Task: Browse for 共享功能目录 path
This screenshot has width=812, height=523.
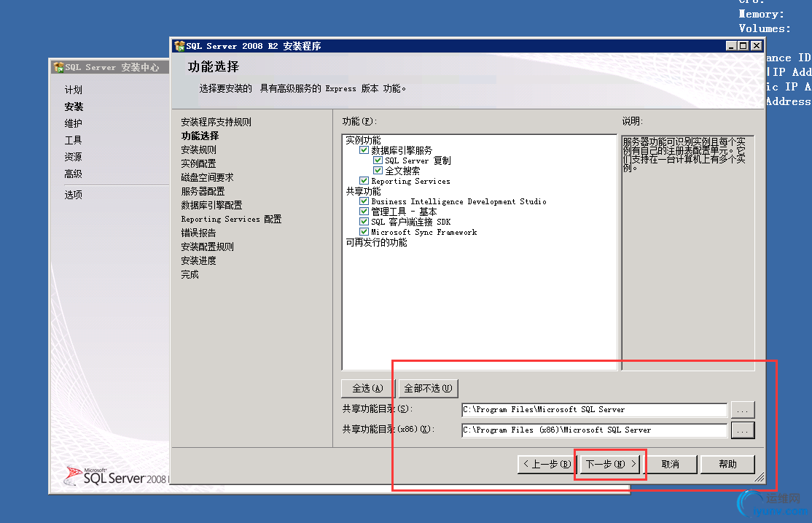Action: point(743,410)
